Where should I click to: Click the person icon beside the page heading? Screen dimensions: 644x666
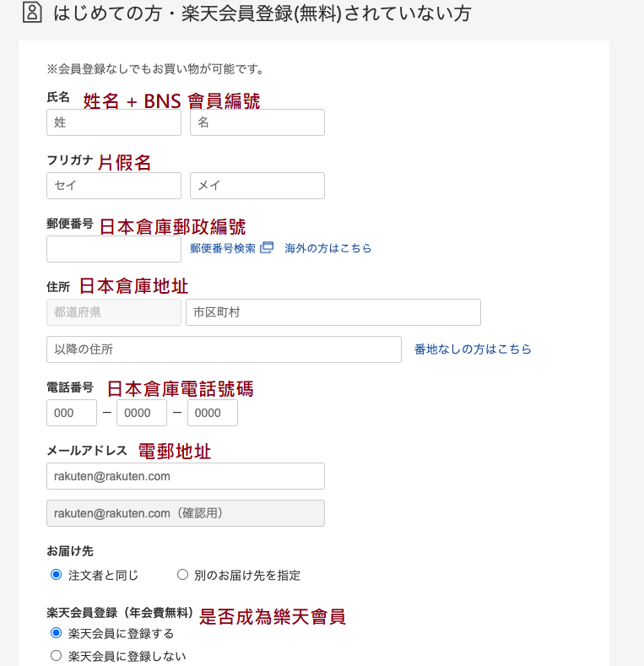(x=31, y=13)
